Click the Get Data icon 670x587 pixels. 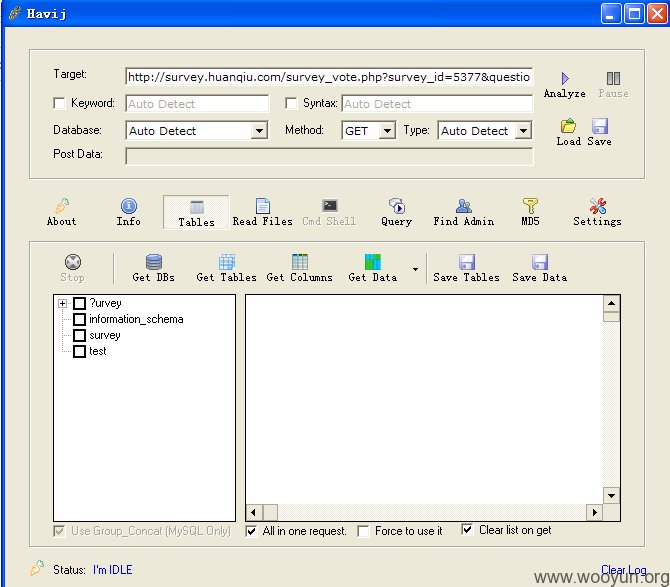tap(373, 262)
